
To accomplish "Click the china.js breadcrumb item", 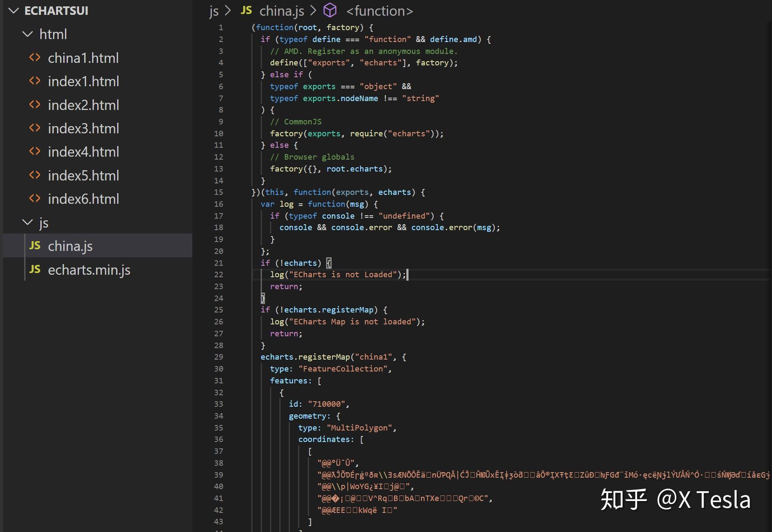I will click(282, 11).
